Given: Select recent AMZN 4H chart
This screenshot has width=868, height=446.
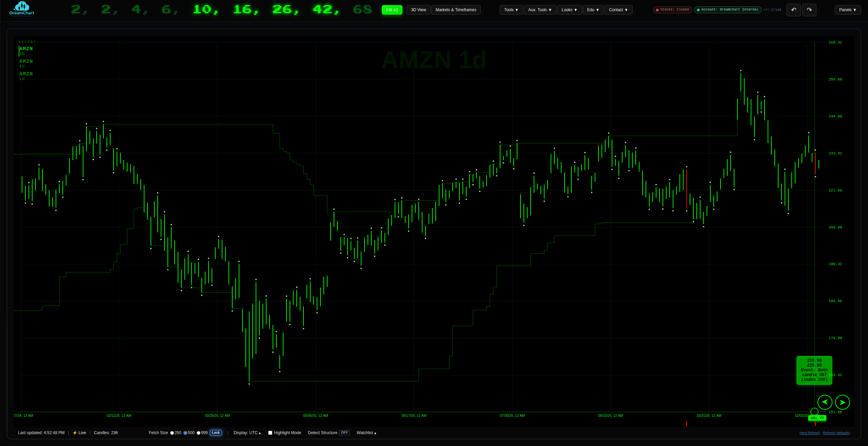Looking at the screenshot, I should point(26,63).
